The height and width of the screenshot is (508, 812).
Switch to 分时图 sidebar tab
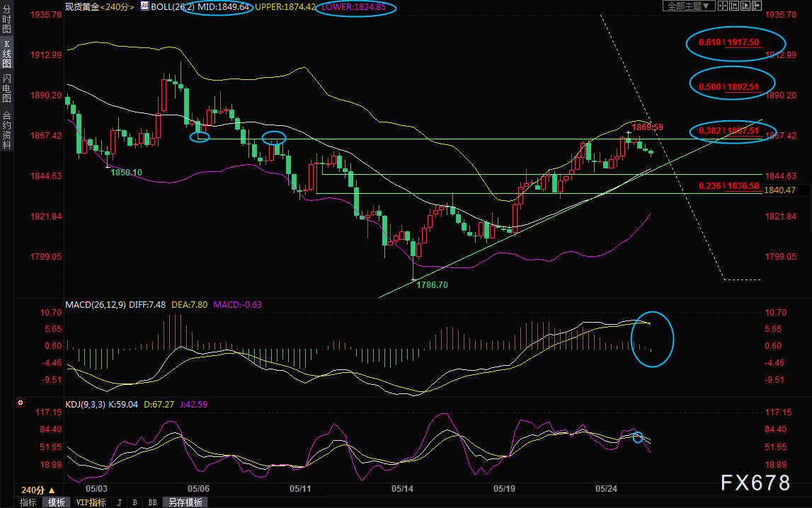[7, 18]
